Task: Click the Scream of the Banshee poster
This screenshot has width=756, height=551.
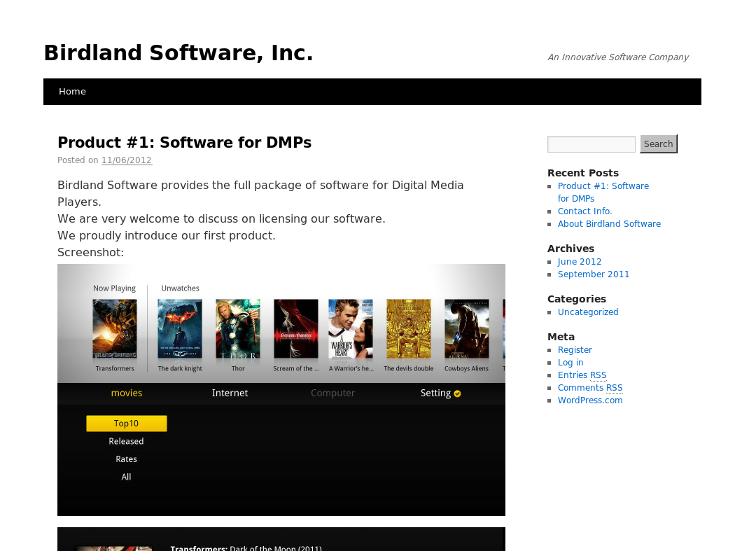Action: click(296, 329)
